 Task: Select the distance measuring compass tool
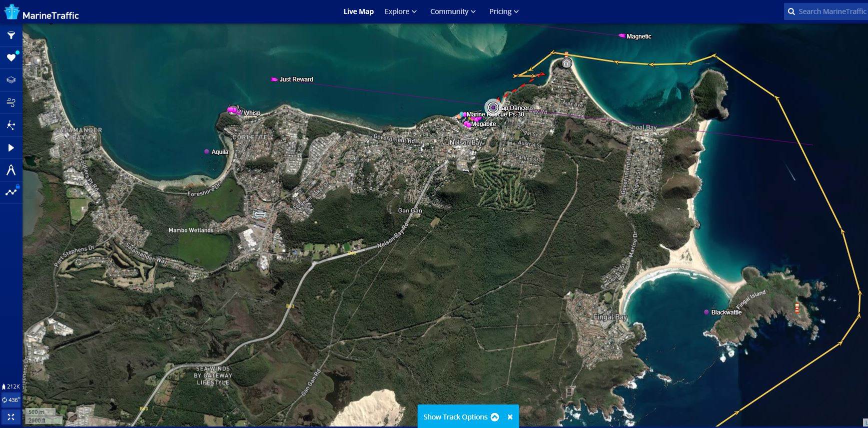[x=11, y=170]
